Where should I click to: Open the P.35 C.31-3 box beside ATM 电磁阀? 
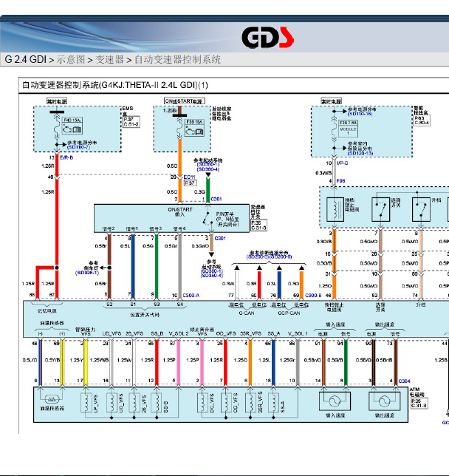point(419,403)
